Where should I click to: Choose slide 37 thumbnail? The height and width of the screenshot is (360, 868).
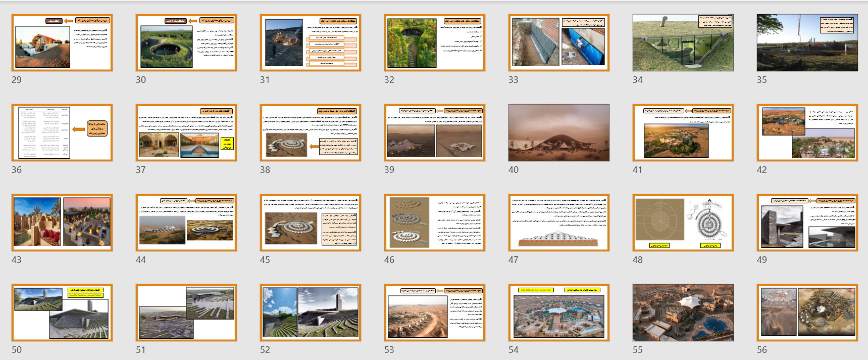tap(186, 132)
